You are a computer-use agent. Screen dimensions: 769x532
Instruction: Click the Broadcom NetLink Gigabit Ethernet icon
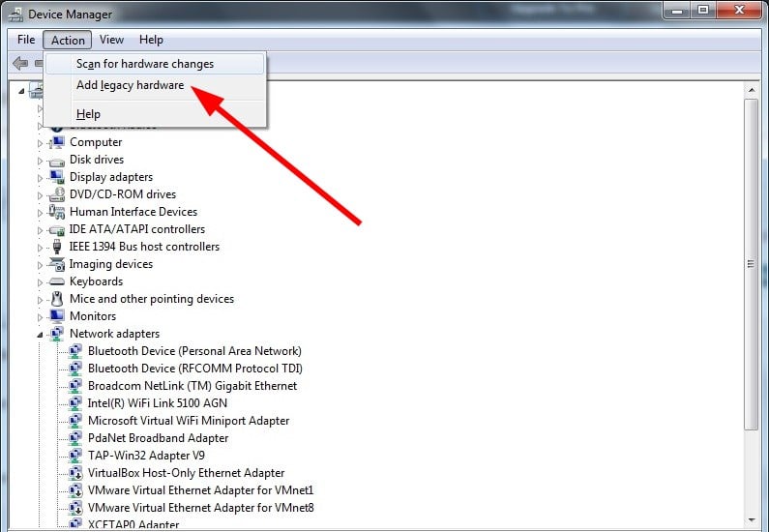click(75, 386)
